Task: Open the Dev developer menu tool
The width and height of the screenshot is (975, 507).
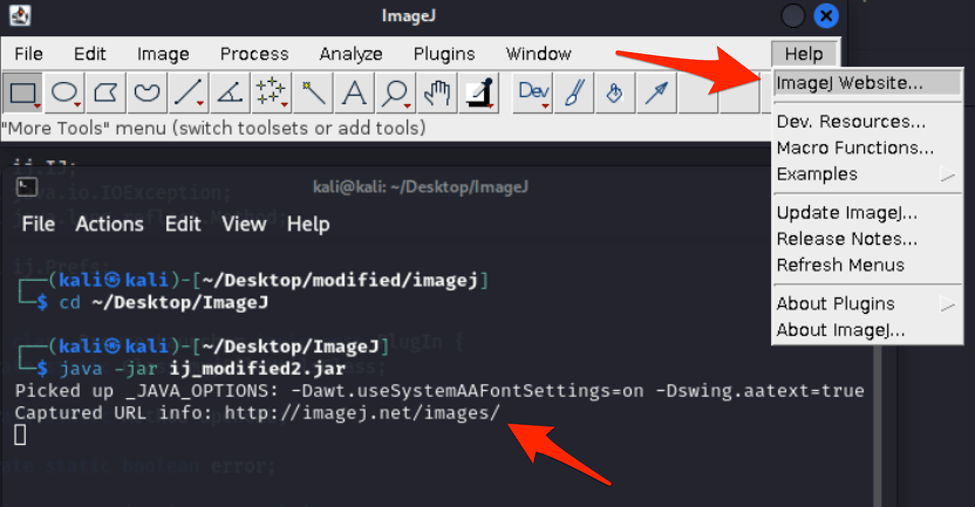Action: coord(533,93)
